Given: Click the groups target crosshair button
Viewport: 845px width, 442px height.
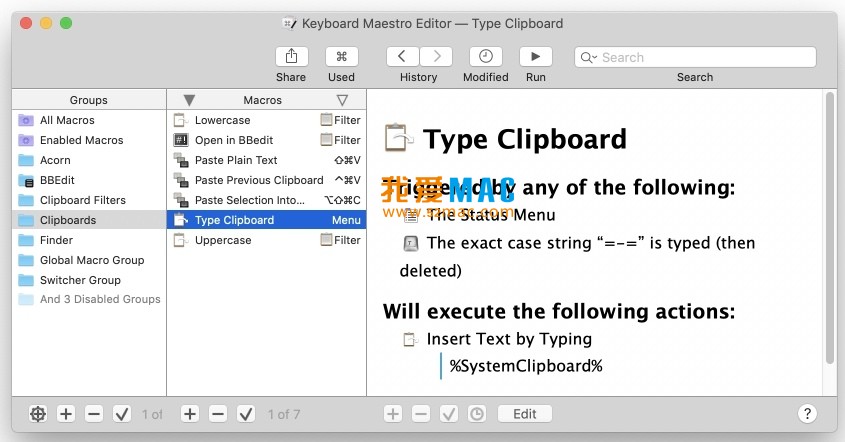Looking at the screenshot, I should pos(38,414).
